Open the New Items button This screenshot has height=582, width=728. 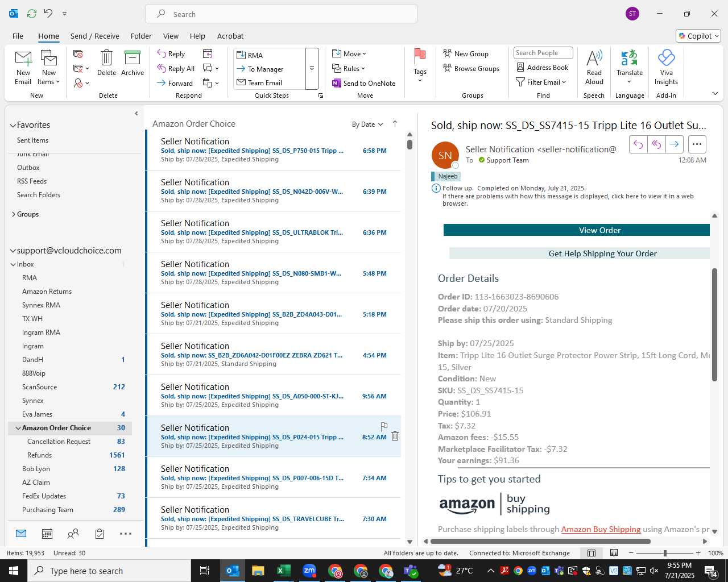coord(49,67)
